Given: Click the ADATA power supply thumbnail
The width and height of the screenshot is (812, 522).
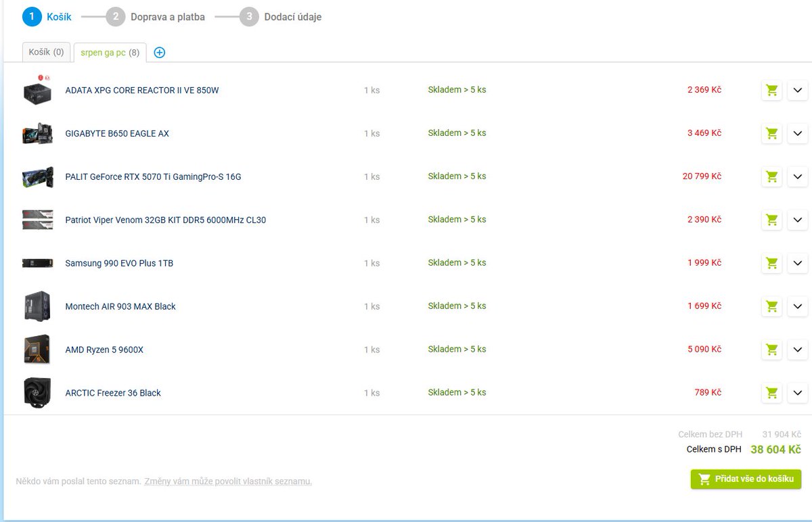Looking at the screenshot, I should click(37, 90).
